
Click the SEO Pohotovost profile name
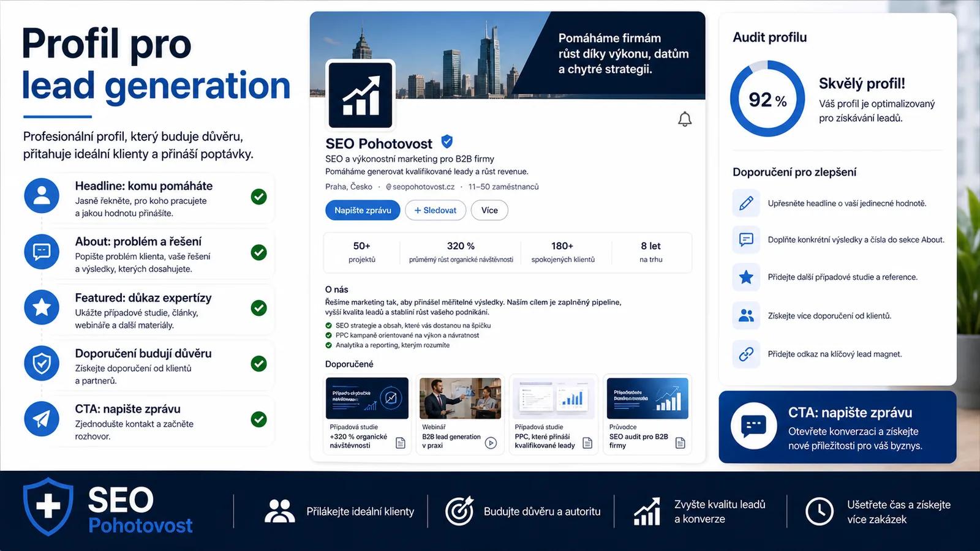(x=379, y=144)
